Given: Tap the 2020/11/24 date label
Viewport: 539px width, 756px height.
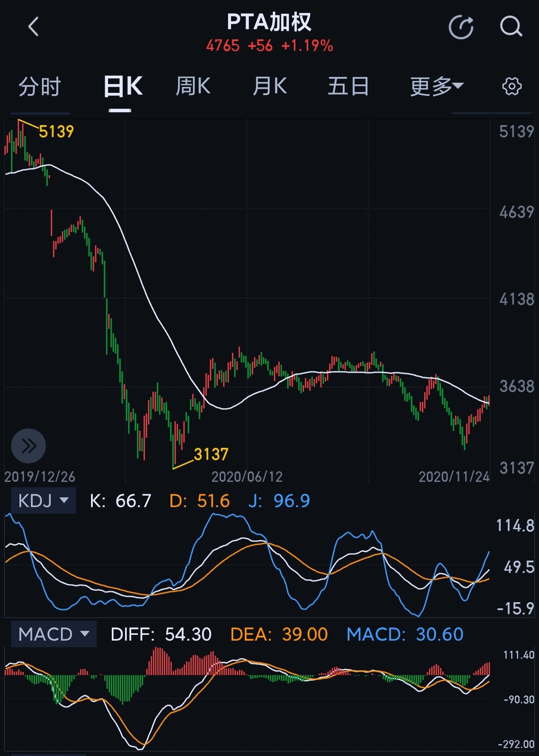Looking at the screenshot, I should coord(454,477).
